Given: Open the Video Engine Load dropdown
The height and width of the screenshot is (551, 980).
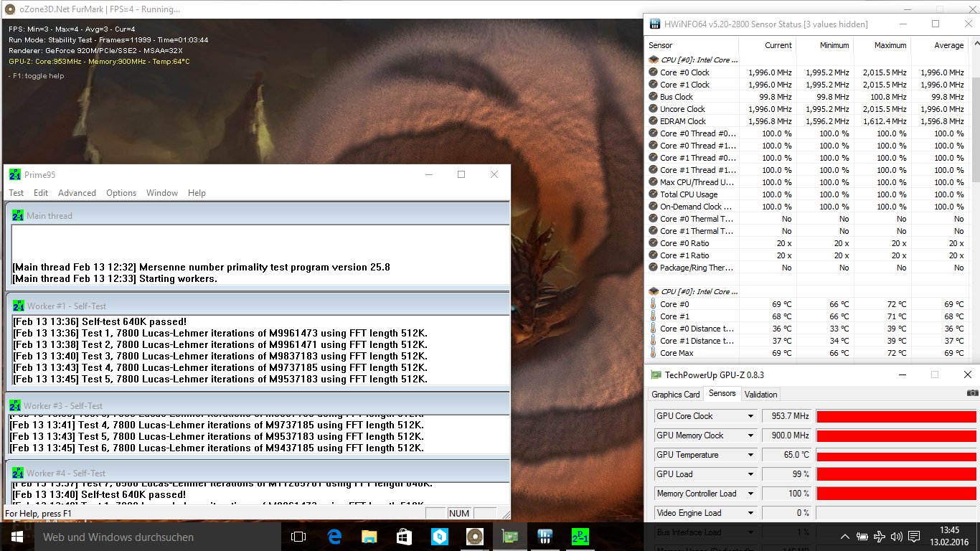Looking at the screenshot, I should [x=750, y=513].
